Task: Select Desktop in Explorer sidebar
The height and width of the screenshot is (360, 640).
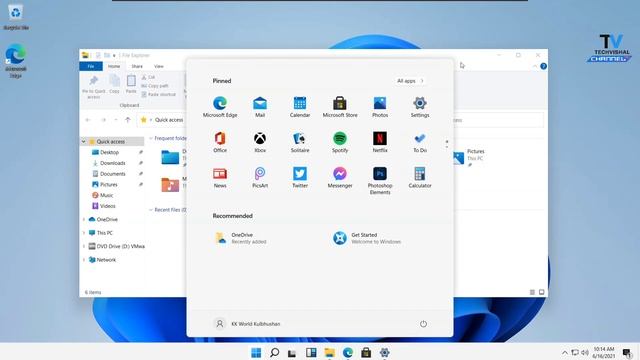Action: (109, 152)
